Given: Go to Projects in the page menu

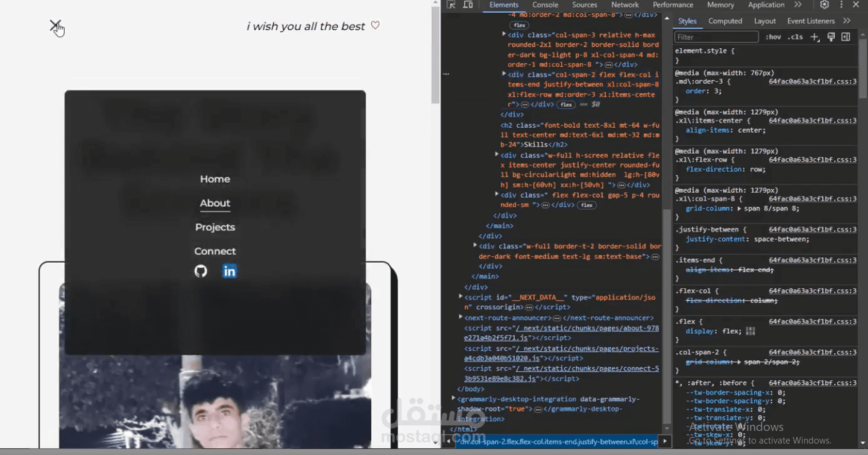Looking at the screenshot, I should coord(215,227).
